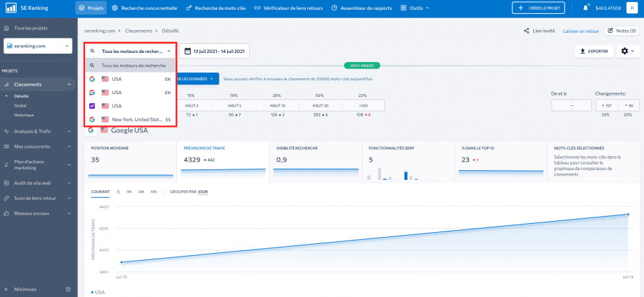
Task: Open the user avatar D menu
Action: 632,8
